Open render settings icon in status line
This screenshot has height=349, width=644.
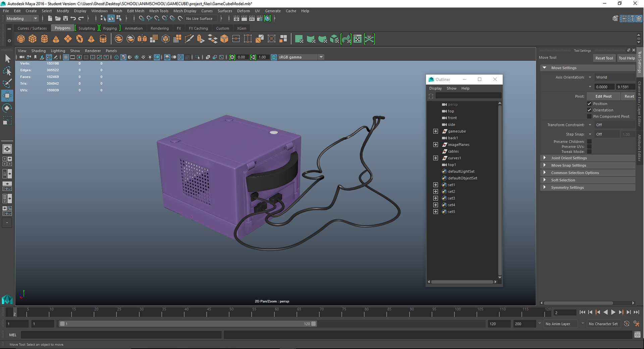[259, 18]
